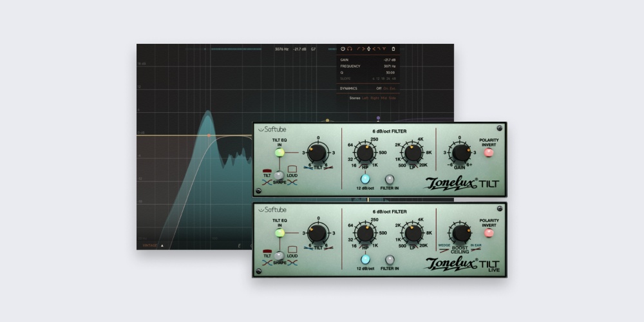Viewport: 644px width, 322px height.
Task: Select Mid channel mode
Action: [x=383, y=98]
